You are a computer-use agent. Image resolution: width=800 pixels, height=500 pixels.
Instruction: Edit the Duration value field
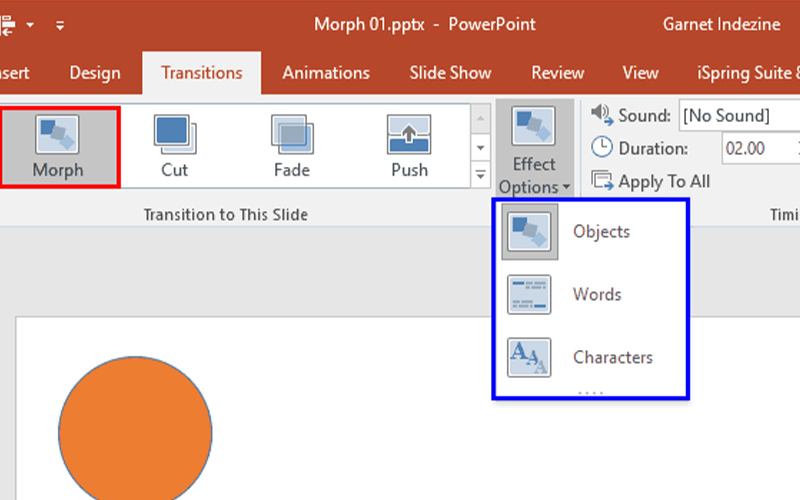(x=760, y=148)
